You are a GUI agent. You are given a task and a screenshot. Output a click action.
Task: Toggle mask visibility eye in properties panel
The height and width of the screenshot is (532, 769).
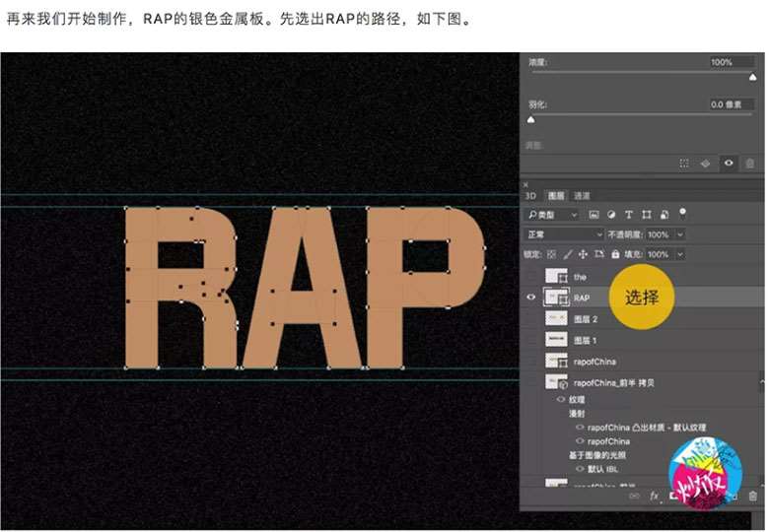pos(729,164)
